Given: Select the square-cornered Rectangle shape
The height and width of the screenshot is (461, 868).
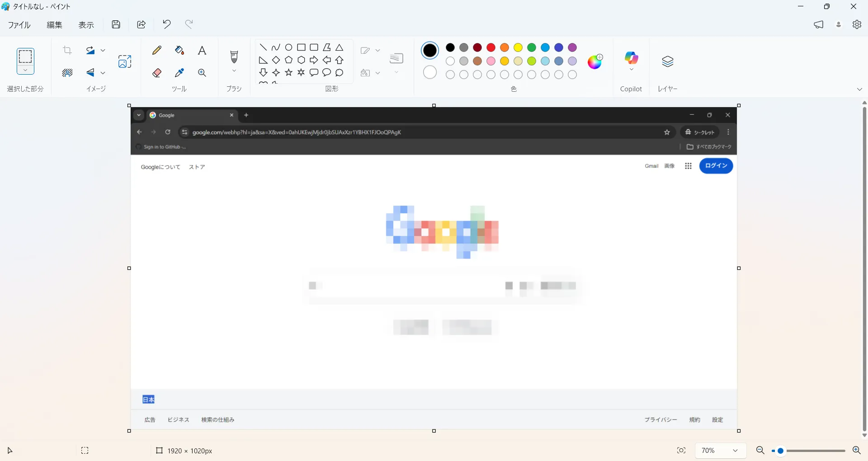Looking at the screenshot, I should click(301, 47).
